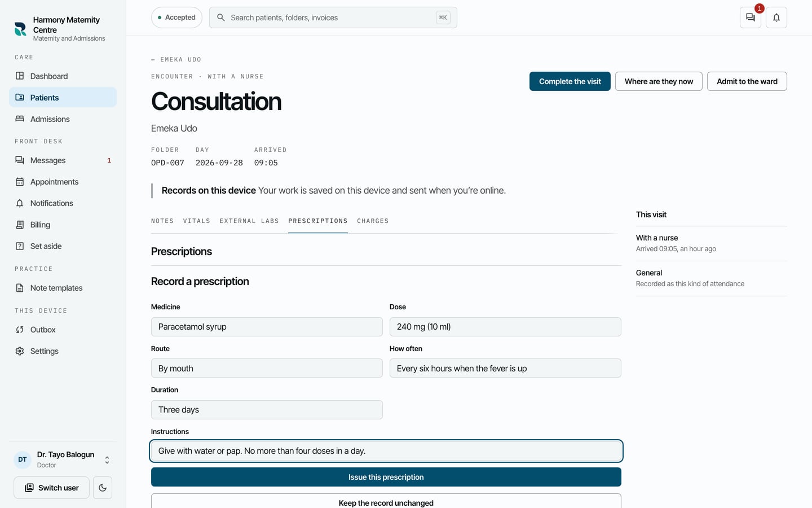Switch to the Charges tab
The width and height of the screenshot is (812, 508).
tap(373, 221)
